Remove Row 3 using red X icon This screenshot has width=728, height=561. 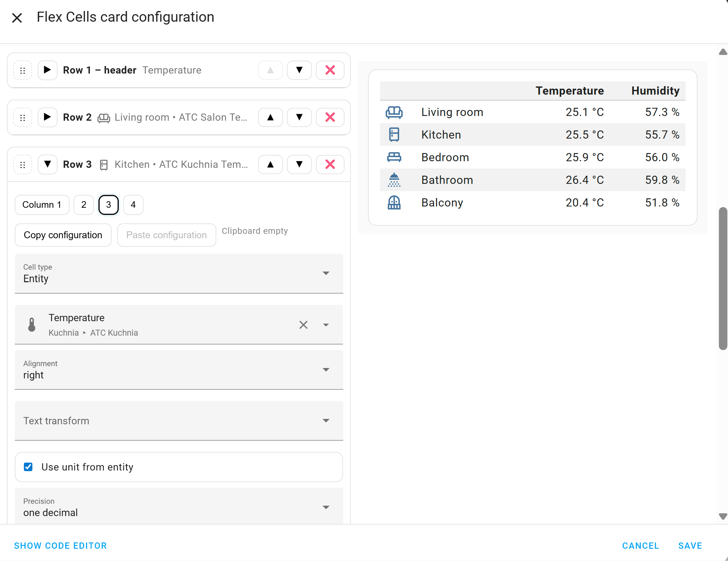tap(330, 164)
